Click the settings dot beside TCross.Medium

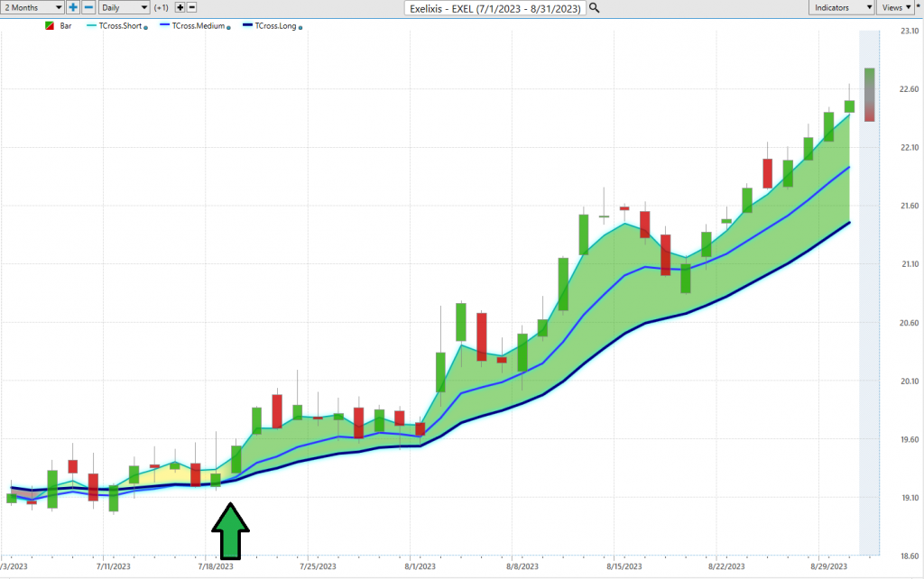(228, 27)
